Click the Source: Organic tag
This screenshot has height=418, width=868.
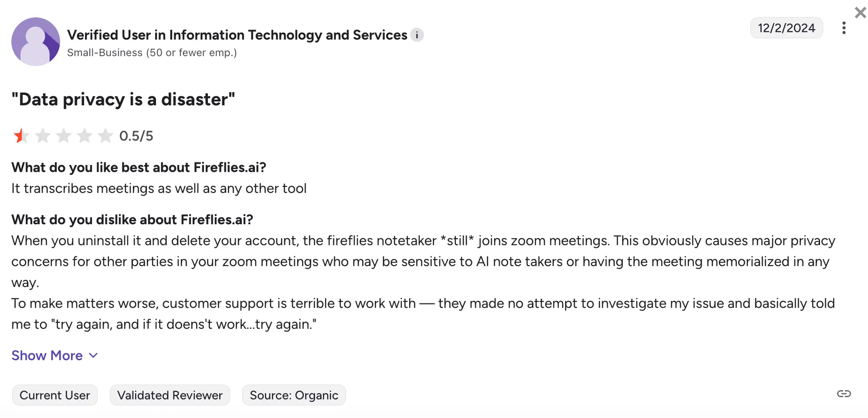tap(294, 395)
